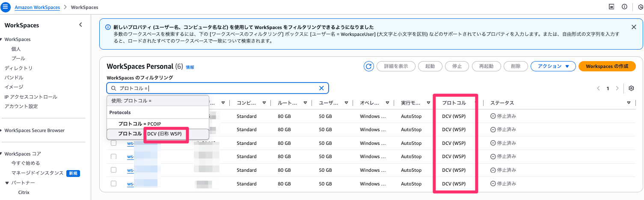644x200 pixels.
Task: Click the magnifier icon in the filter box
Action: [x=113, y=88]
